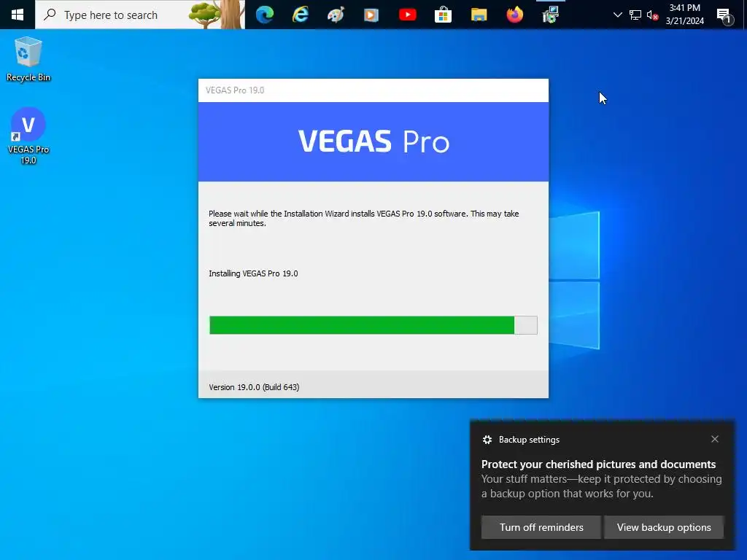Click Turn off reminders button
747x560 pixels.
click(541, 527)
